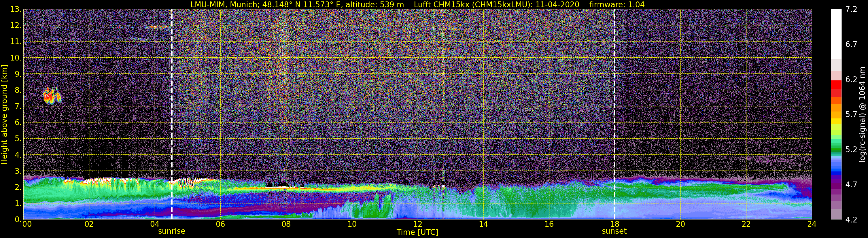
Task: Click the time axis tick label '24'
Action: coord(812,224)
